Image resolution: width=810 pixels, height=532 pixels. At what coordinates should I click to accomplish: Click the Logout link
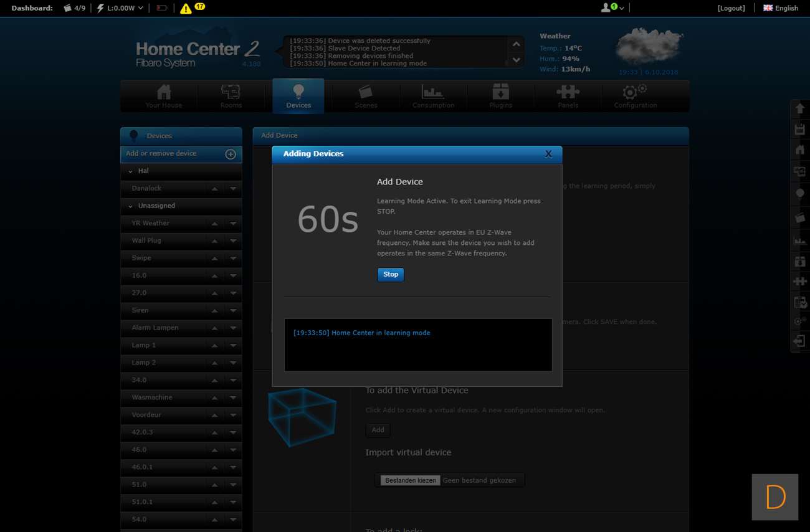[x=731, y=8]
